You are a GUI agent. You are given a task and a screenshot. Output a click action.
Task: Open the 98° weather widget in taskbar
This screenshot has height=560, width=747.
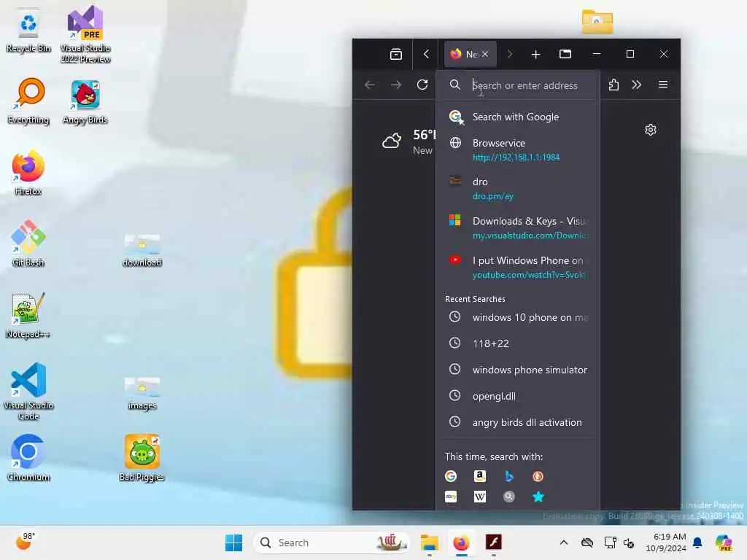tap(26, 542)
